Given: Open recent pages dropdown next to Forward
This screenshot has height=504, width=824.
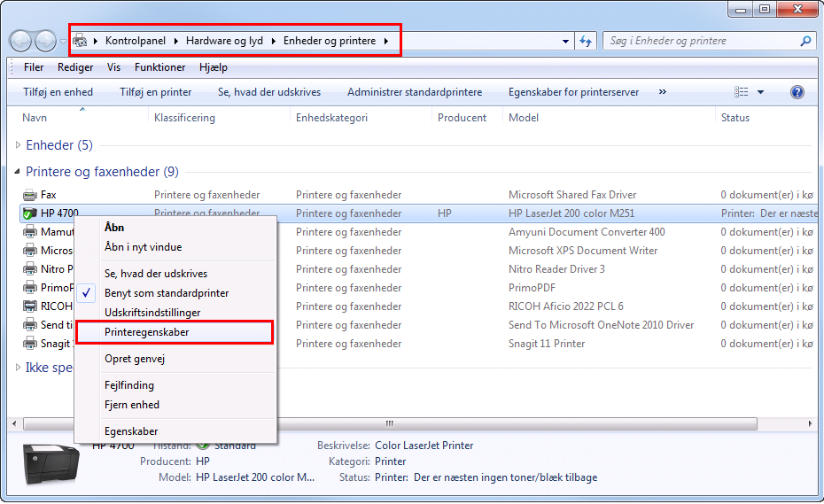Looking at the screenshot, I should tap(63, 41).
